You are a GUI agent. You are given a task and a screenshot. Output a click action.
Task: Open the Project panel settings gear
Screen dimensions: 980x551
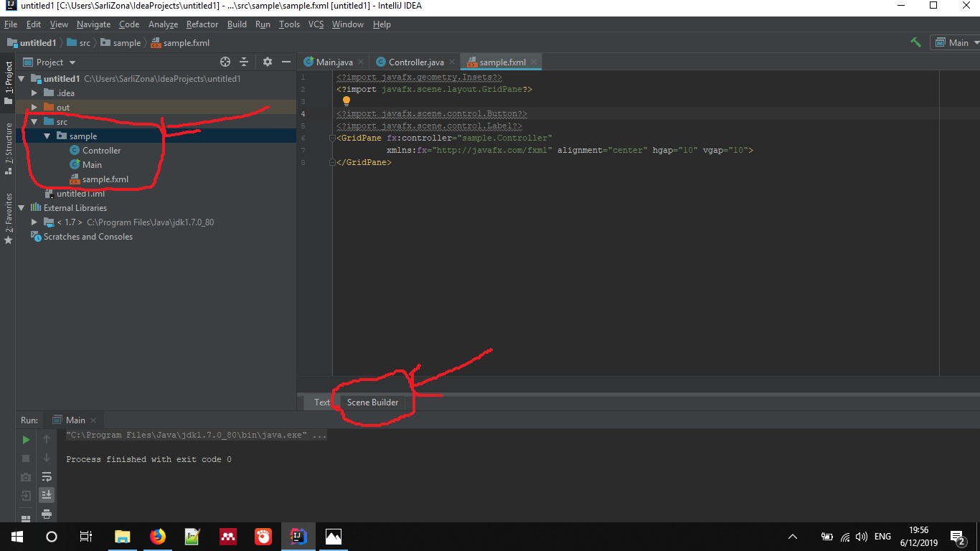click(268, 62)
